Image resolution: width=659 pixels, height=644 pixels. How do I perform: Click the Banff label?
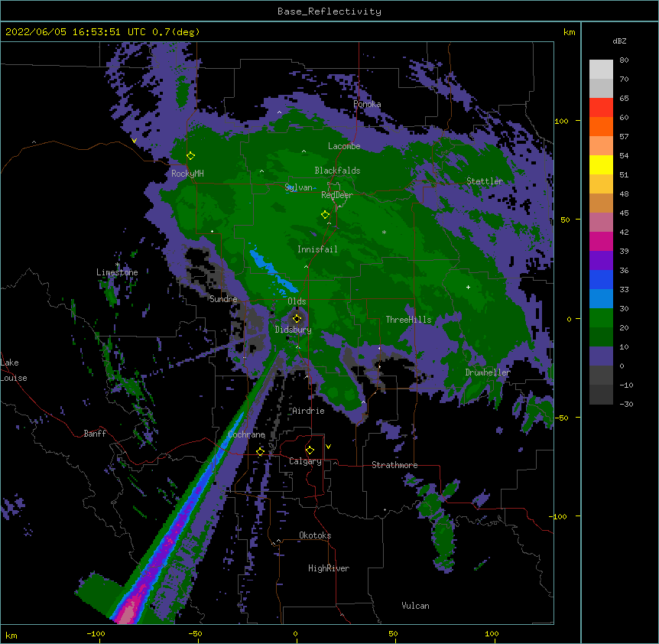[x=95, y=434]
